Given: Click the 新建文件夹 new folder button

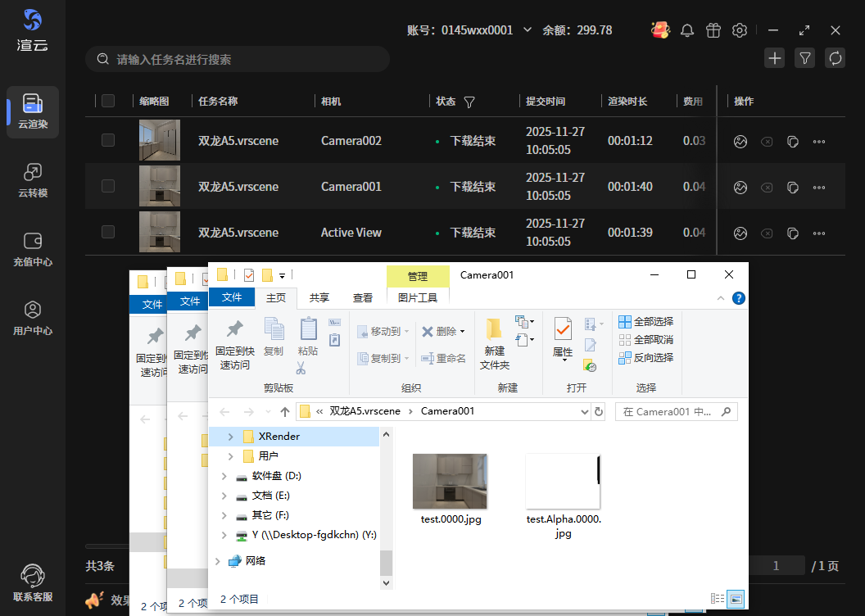Looking at the screenshot, I should (495, 342).
